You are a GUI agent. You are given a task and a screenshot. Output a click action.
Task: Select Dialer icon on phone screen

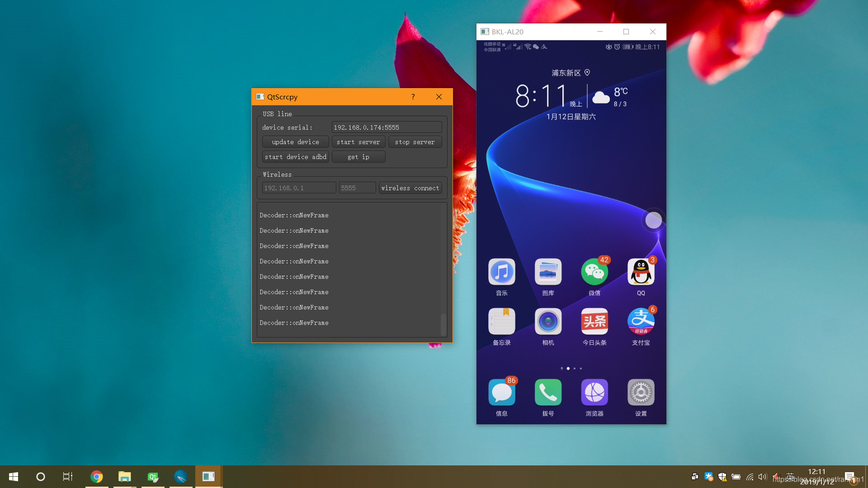pos(548,393)
